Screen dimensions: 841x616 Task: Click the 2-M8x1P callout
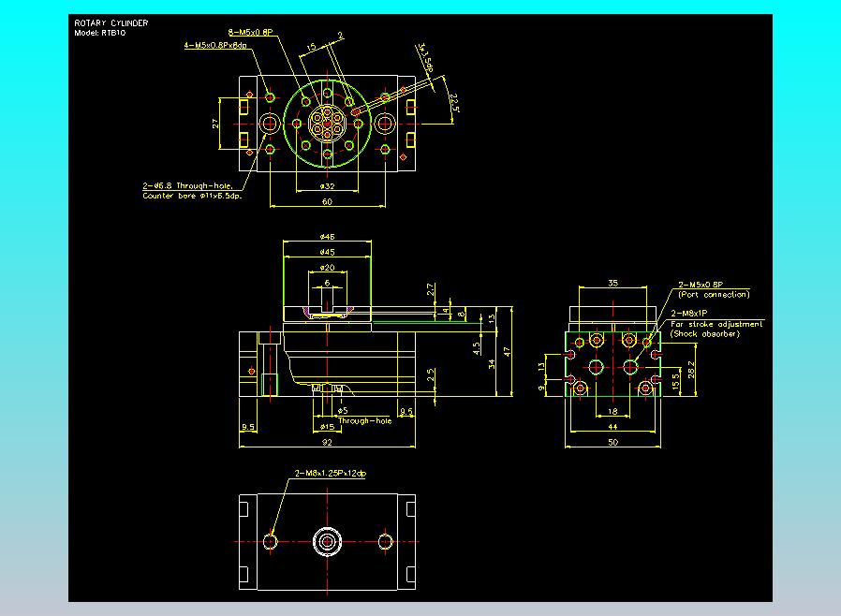688,313
